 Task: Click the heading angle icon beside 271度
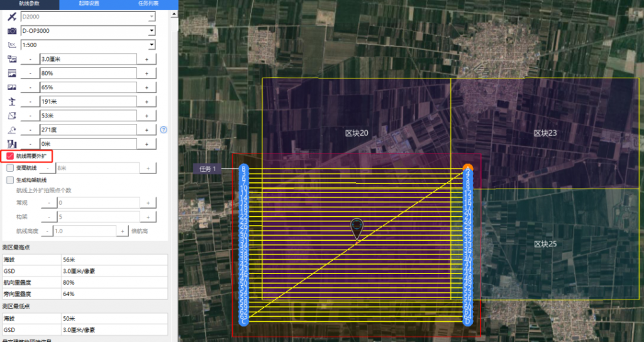tap(12, 130)
